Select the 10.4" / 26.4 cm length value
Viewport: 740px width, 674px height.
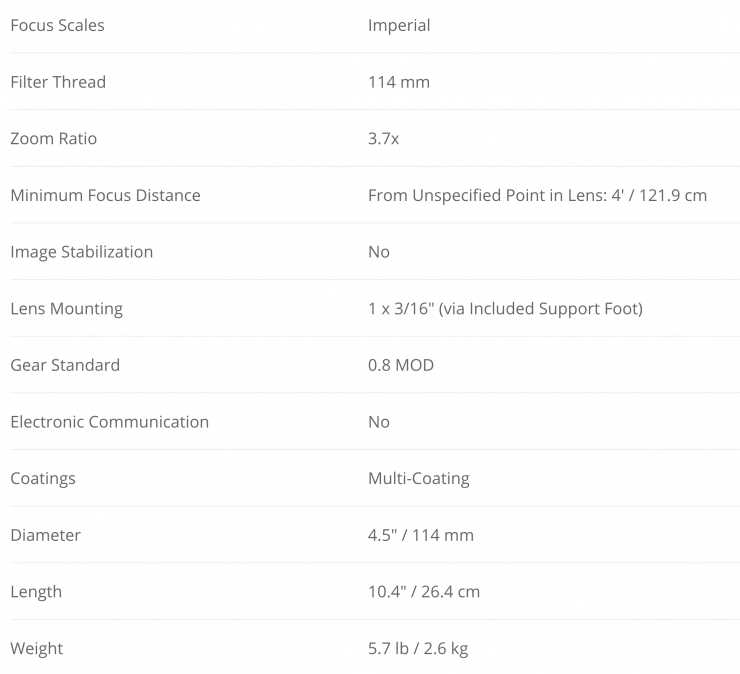pos(424,592)
